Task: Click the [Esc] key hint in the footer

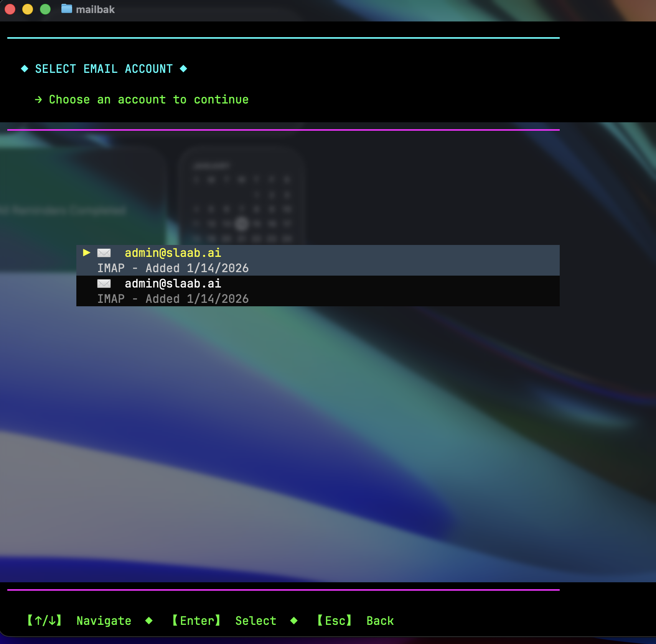Action: (335, 621)
